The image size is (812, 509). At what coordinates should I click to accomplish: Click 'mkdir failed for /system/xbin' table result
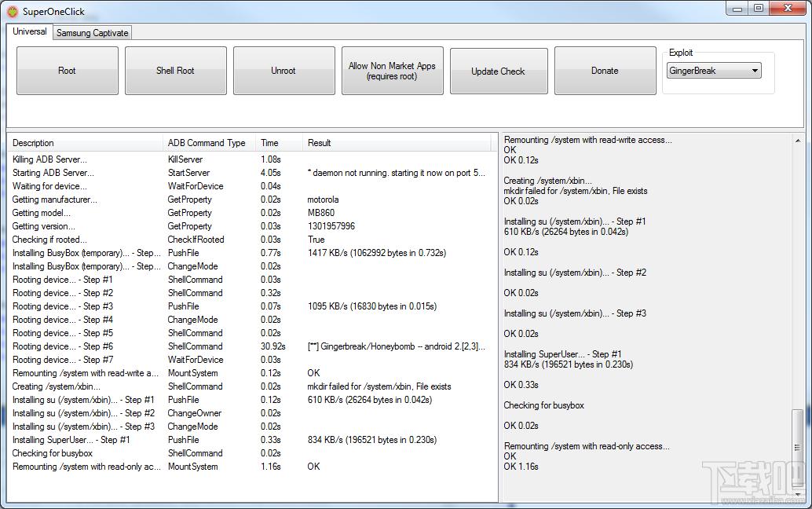[379, 386]
